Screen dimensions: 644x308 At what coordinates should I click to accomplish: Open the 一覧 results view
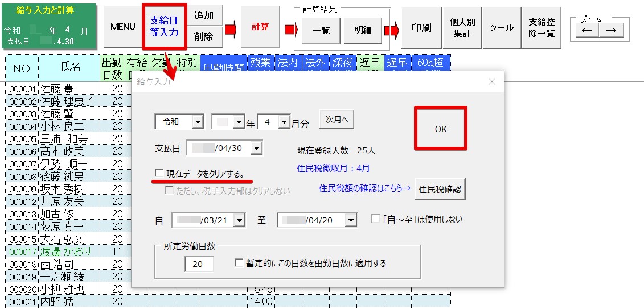click(x=320, y=31)
